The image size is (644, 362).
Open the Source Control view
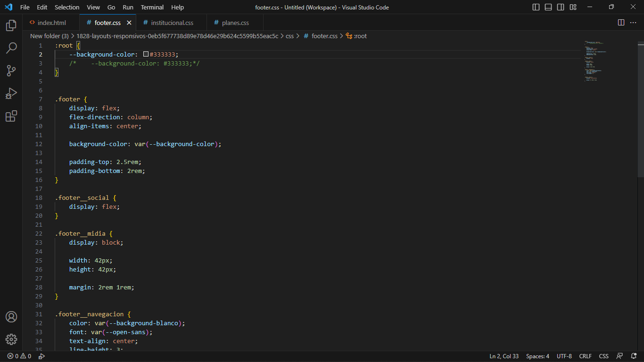(11, 71)
